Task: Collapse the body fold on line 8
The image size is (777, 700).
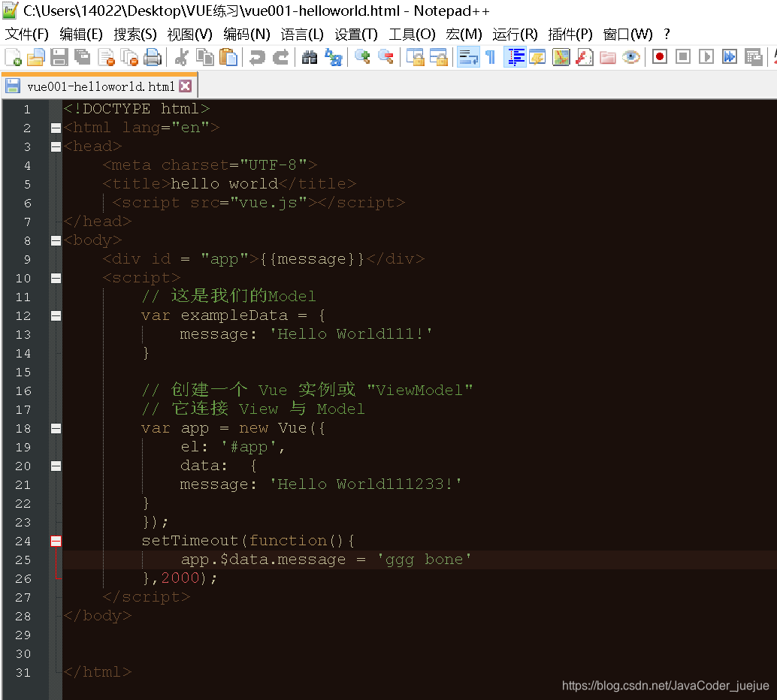Action: point(56,241)
